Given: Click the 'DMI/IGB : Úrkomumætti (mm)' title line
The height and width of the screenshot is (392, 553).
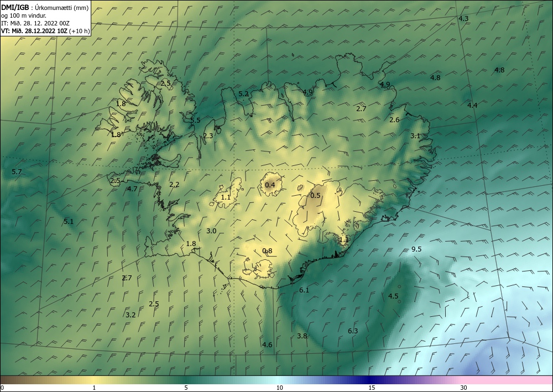Looking at the screenshot, I should [x=45, y=8].
